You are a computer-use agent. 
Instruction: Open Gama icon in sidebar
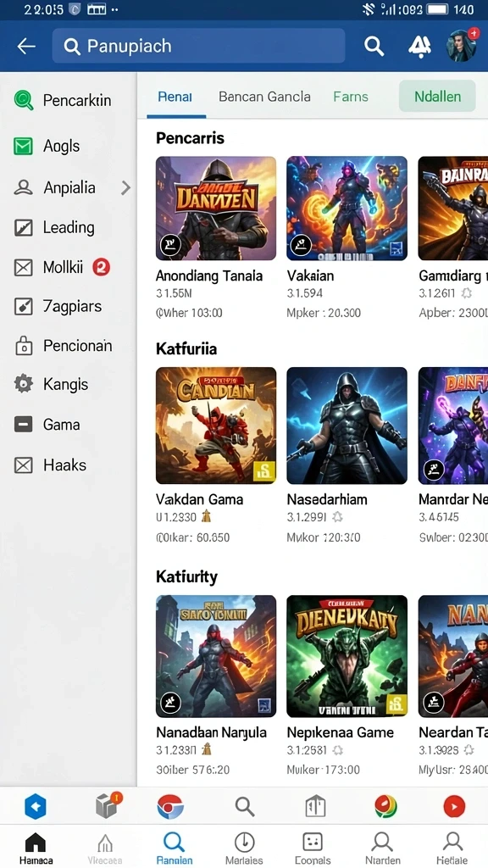click(23, 425)
